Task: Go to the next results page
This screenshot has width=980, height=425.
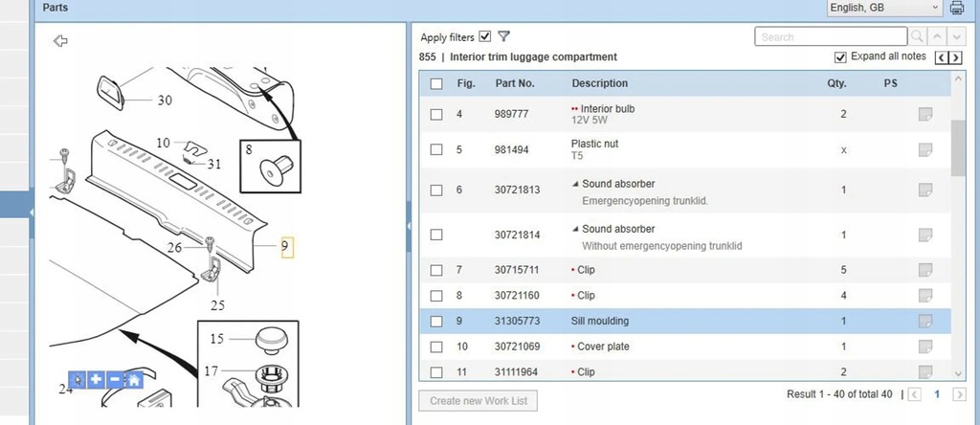Action: coord(958,394)
